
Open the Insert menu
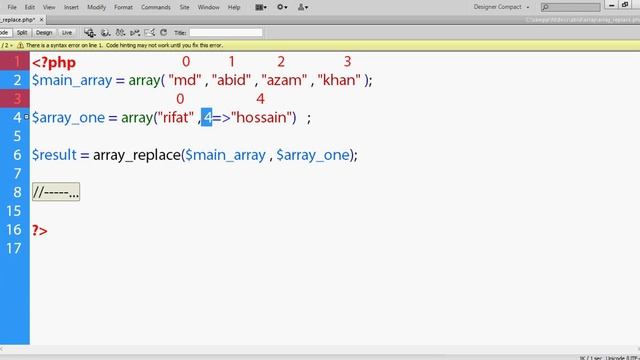click(x=71, y=7)
